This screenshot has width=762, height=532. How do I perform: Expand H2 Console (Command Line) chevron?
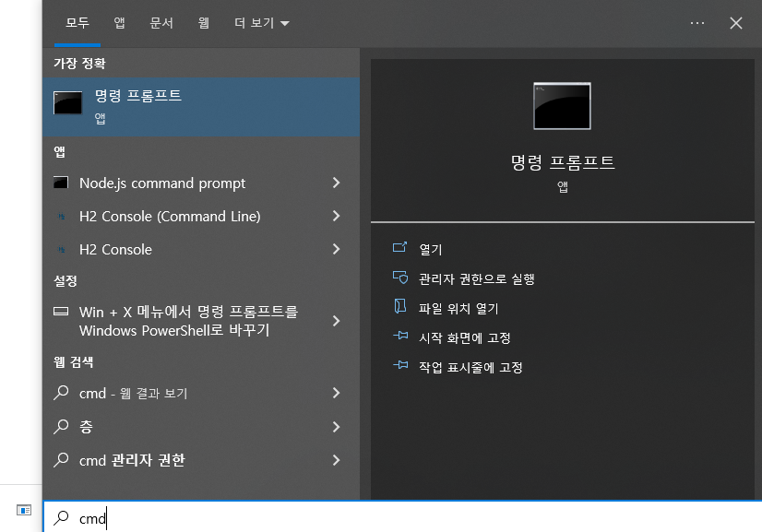[336, 216]
